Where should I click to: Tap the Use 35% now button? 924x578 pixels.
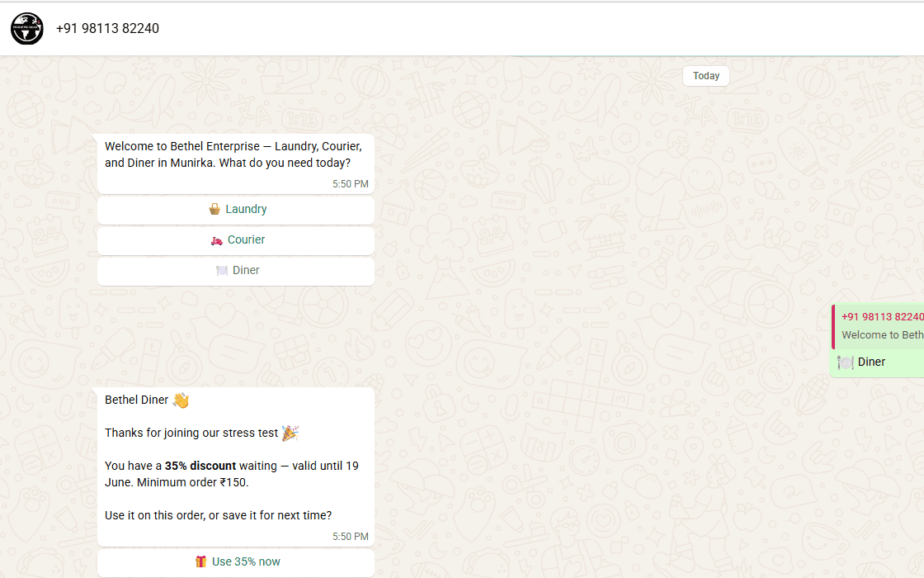point(236,562)
